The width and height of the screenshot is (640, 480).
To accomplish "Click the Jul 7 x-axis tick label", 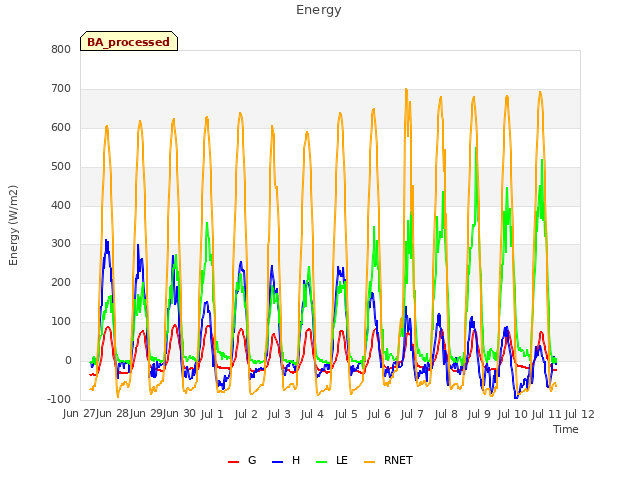I will (412, 414).
